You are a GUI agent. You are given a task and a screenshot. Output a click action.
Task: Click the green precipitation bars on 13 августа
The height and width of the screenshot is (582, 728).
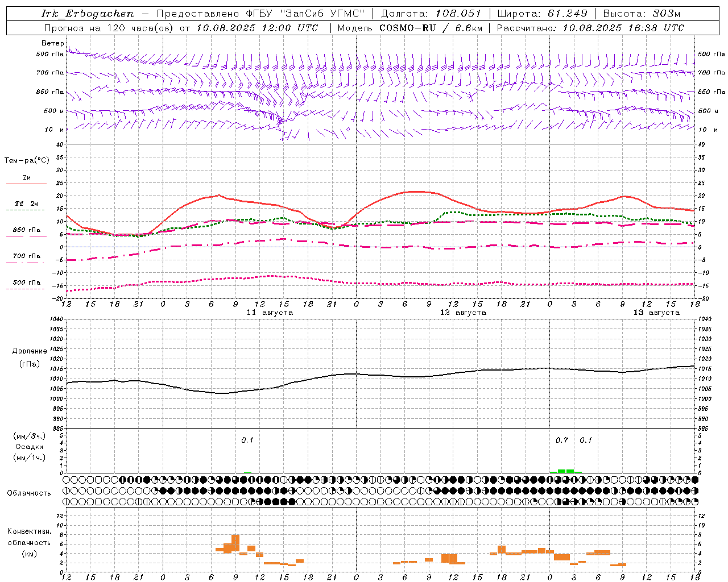point(566,471)
